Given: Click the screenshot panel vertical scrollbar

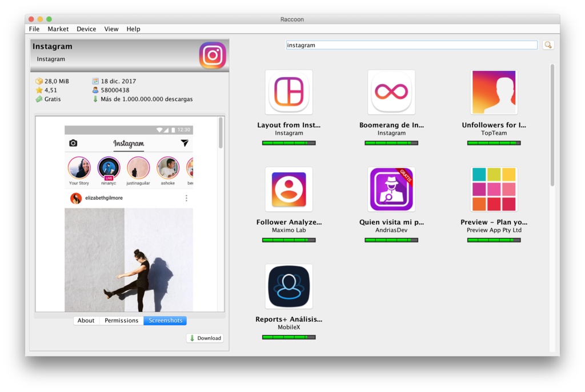Looking at the screenshot, I should click(x=221, y=133).
